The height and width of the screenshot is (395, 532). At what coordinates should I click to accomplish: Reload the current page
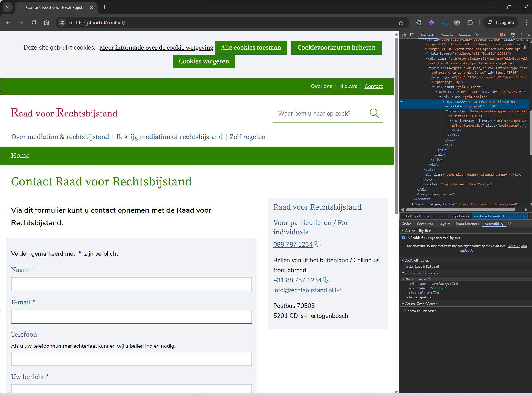tap(34, 22)
